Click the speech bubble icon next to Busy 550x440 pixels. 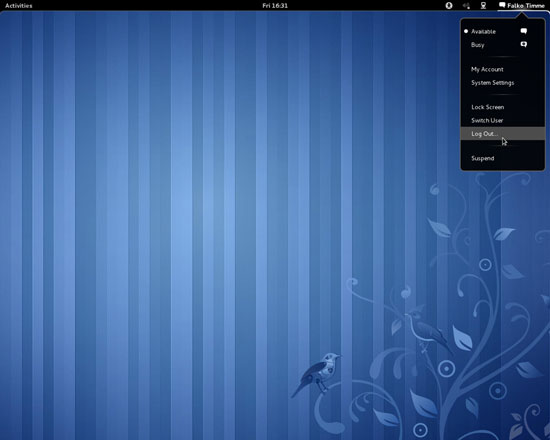coord(523,45)
